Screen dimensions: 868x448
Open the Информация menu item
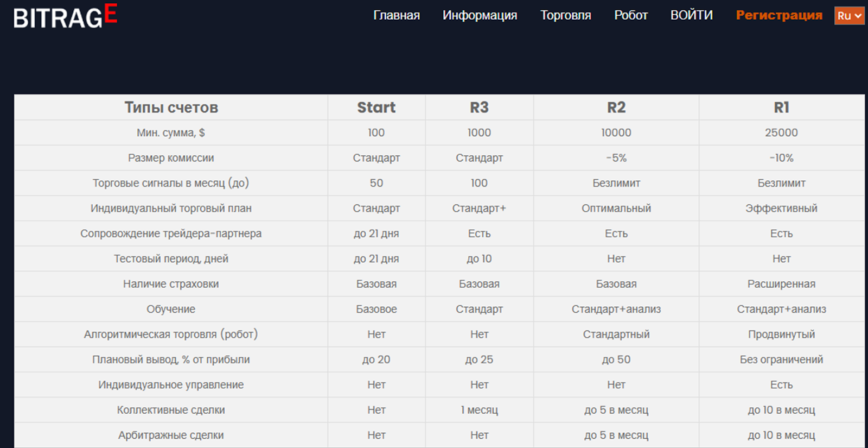480,15
